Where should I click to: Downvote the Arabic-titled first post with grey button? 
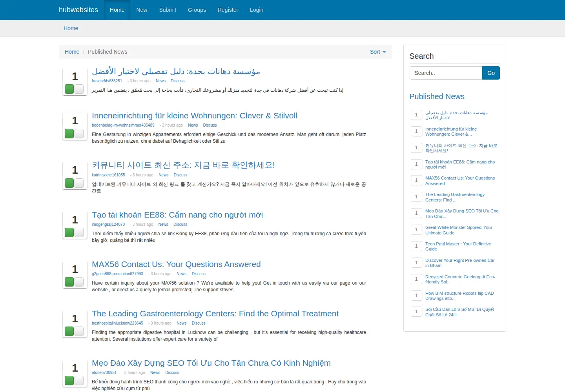click(x=79, y=89)
